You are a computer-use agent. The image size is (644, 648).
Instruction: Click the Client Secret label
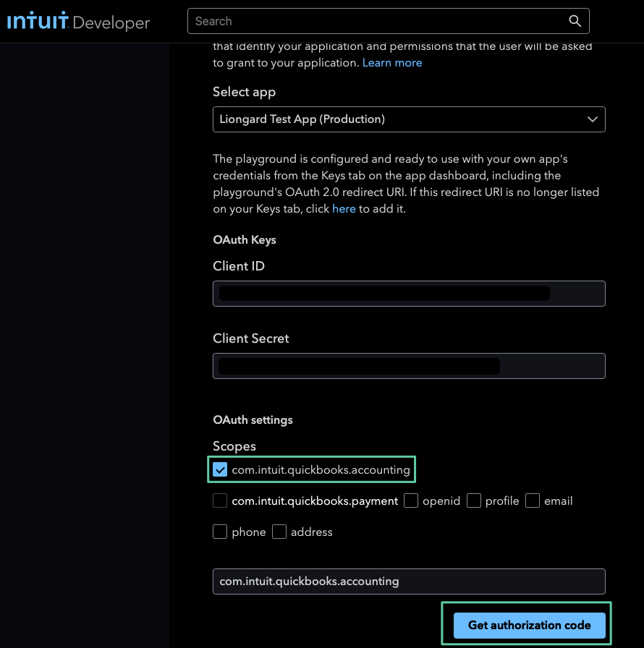[250, 338]
